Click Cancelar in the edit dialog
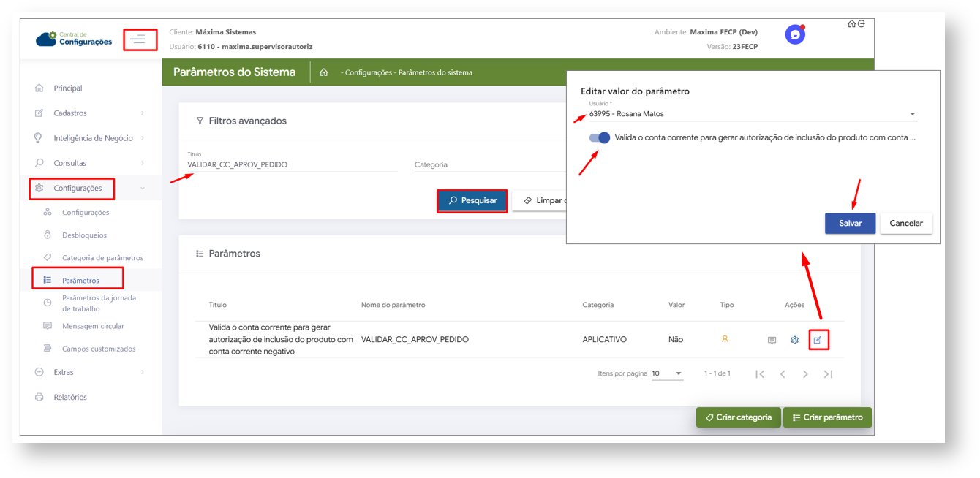Screen dimensions: 980x478 [906, 223]
